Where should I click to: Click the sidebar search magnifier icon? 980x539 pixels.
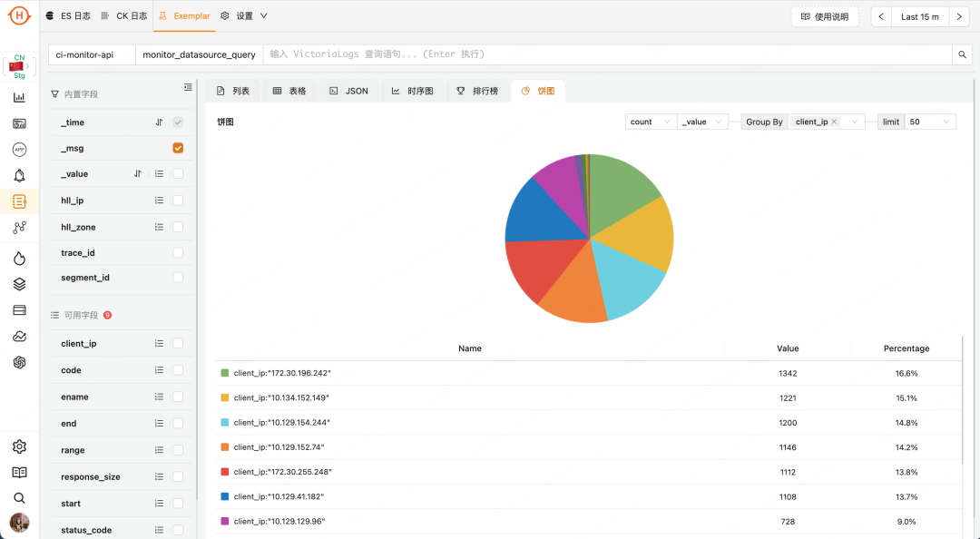[19, 498]
